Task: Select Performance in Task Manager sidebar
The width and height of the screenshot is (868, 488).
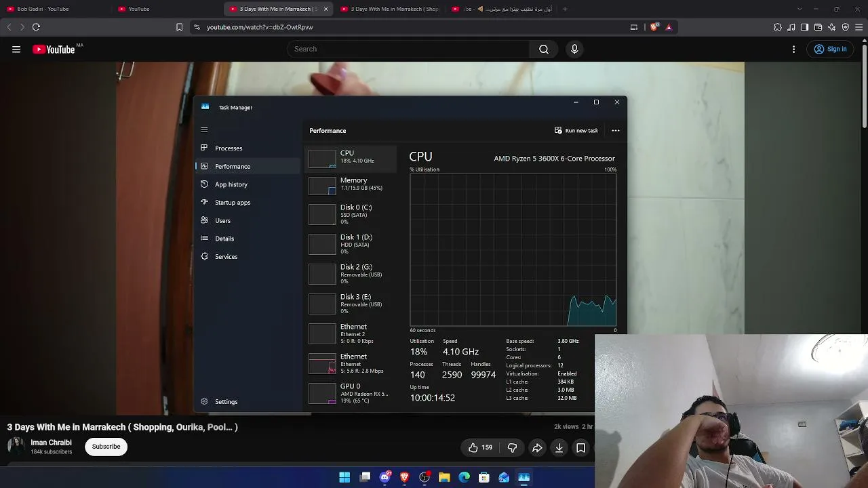Action: point(233,166)
